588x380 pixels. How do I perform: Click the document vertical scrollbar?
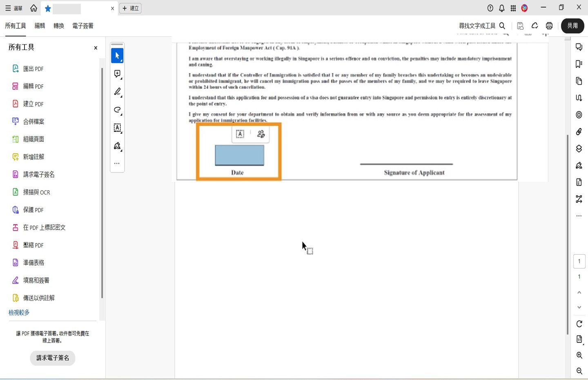pos(568,235)
